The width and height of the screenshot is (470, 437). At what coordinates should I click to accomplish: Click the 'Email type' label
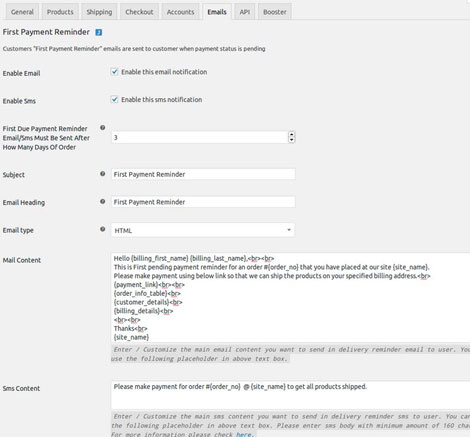click(x=18, y=230)
